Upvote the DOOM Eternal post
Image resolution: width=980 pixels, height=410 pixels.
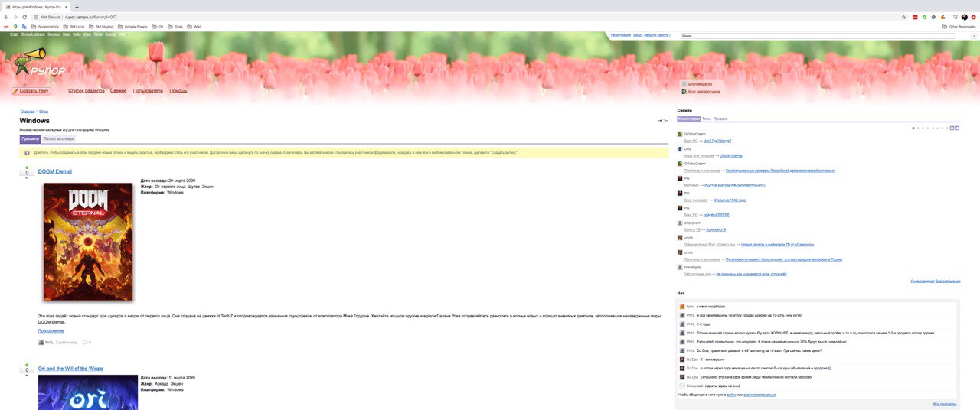point(27,167)
